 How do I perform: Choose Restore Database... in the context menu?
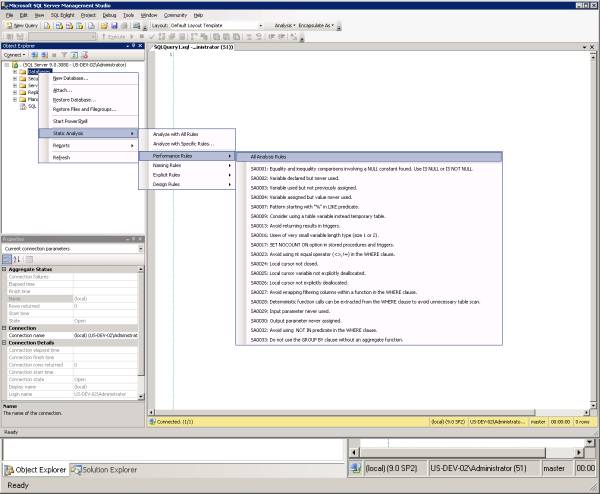[x=89, y=100]
